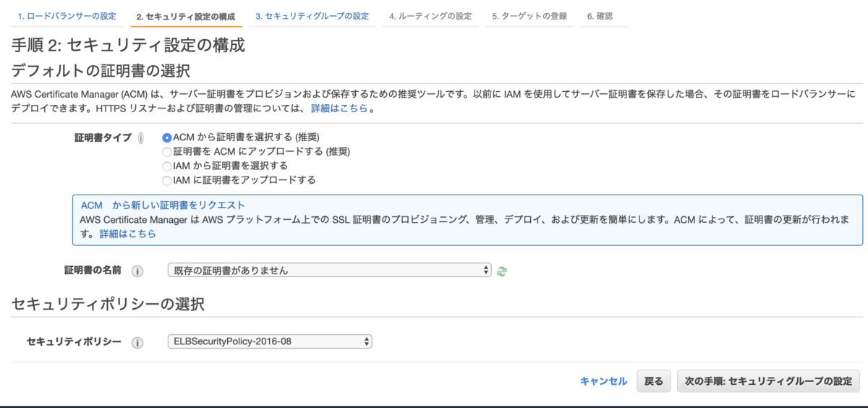Click '次の手順: セキュリティグループの設定' button
Viewport: 868px width, 408px height.
[768, 381]
